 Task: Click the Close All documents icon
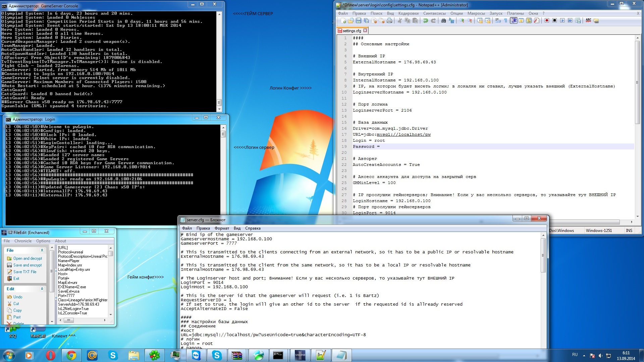point(382,20)
